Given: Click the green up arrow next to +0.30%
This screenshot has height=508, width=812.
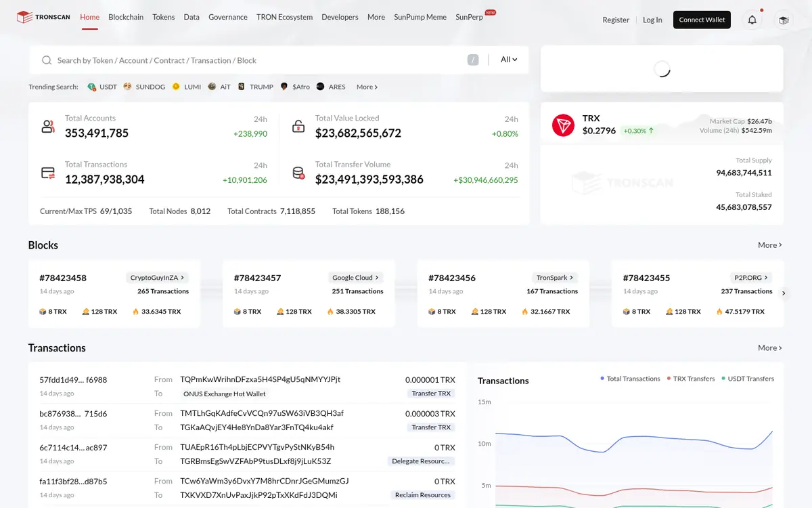Looking at the screenshot, I should tap(651, 131).
